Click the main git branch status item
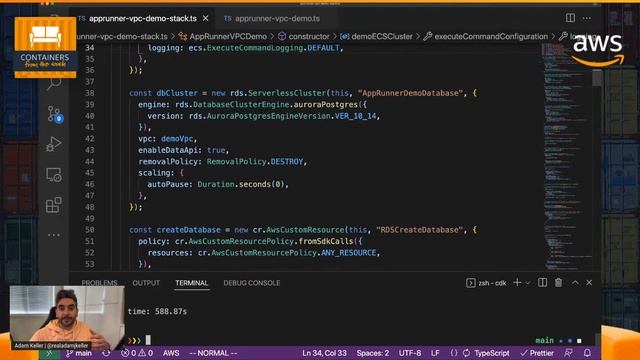The image size is (640, 360). click(79, 353)
